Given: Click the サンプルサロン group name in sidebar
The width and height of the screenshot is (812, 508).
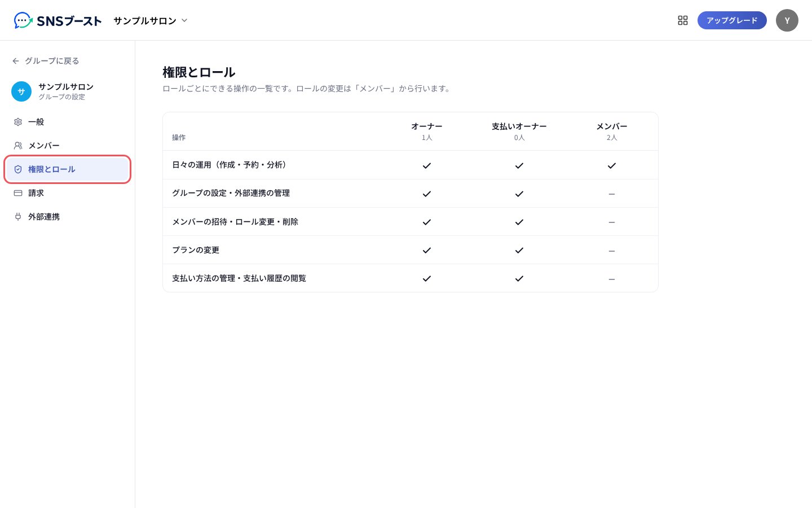Looking at the screenshot, I should [x=66, y=86].
